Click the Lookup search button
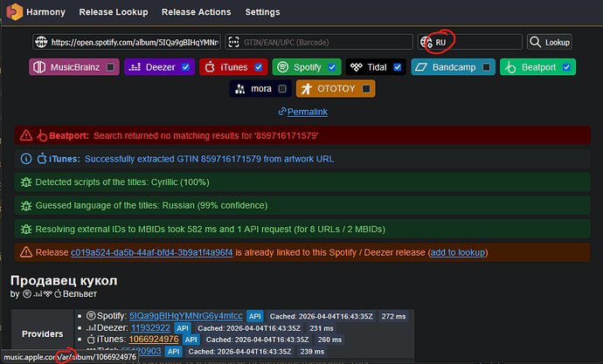The image size is (603, 364). pyautogui.click(x=550, y=42)
